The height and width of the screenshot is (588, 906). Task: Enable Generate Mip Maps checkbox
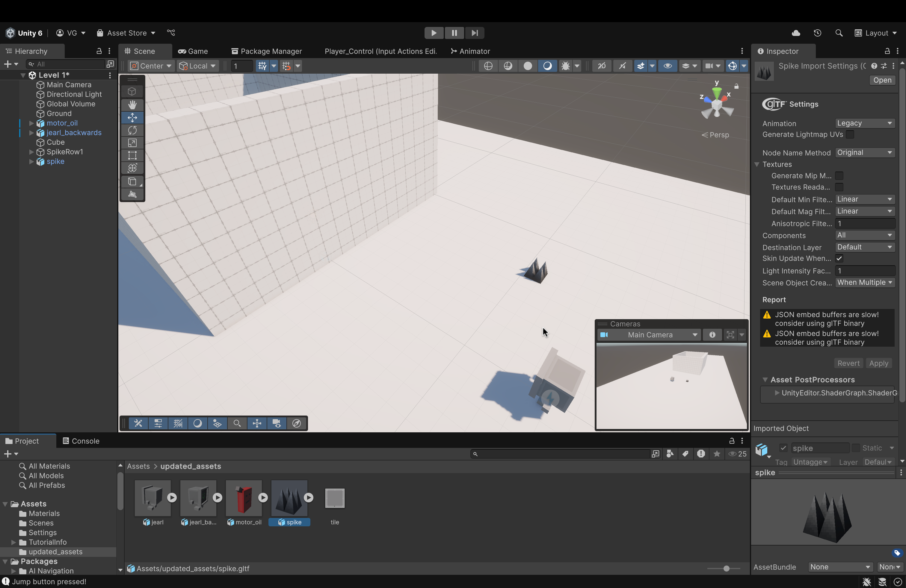click(839, 176)
